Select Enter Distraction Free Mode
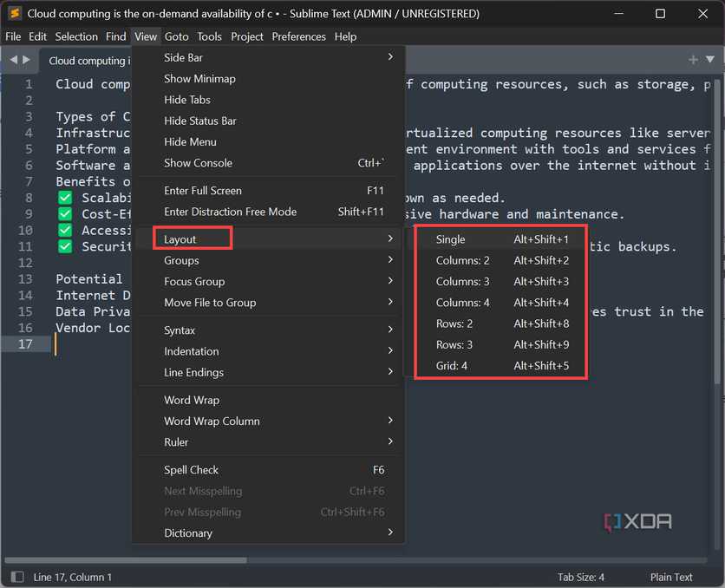 coord(269,212)
